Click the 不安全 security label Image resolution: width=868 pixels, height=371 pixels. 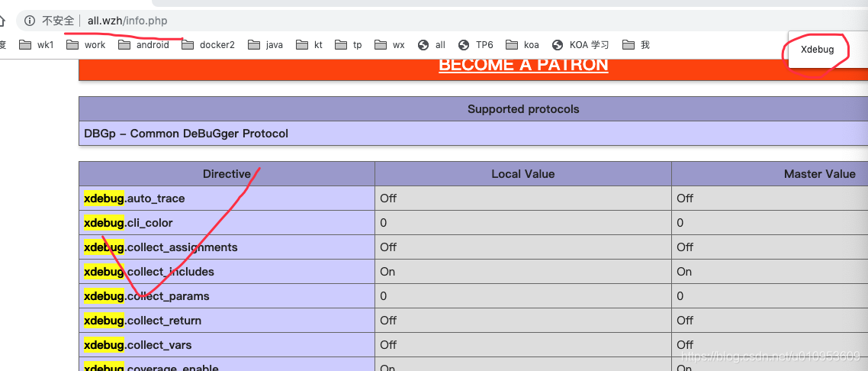click(58, 21)
